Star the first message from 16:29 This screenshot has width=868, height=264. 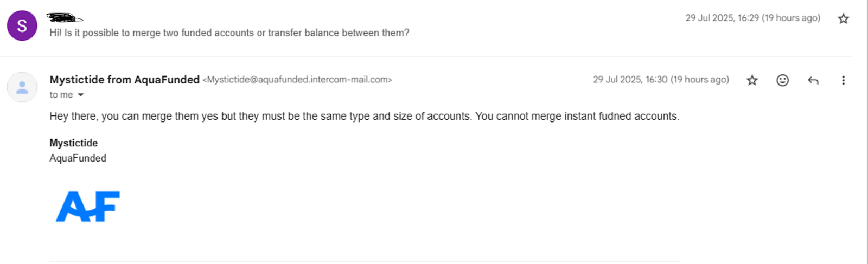coord(843,19)
